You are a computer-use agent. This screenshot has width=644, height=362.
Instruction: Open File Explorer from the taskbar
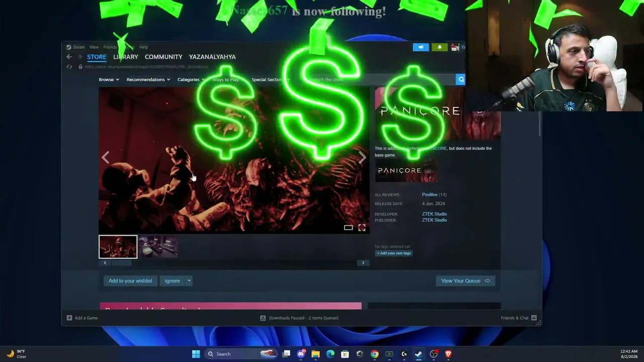tap(315, 354)
